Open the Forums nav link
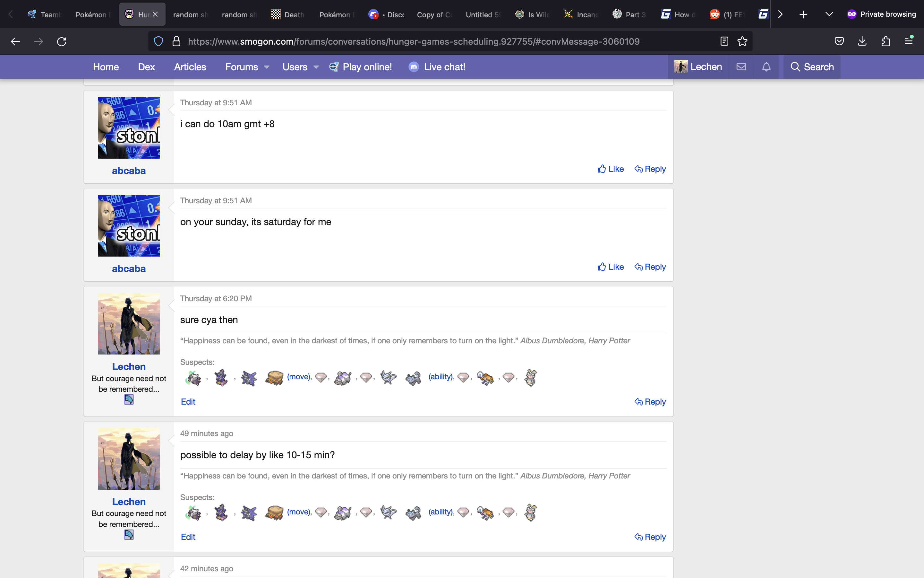 241,67
